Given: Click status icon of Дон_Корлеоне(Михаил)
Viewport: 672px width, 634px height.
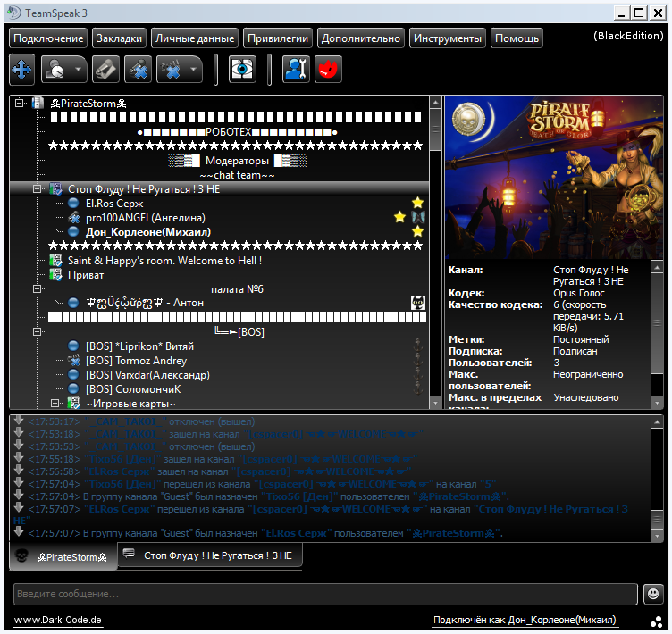Looking at the screenshot, I should [73, 232].
